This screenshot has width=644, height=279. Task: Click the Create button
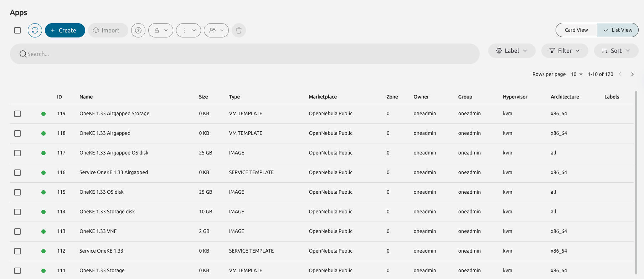pos(65,30)
